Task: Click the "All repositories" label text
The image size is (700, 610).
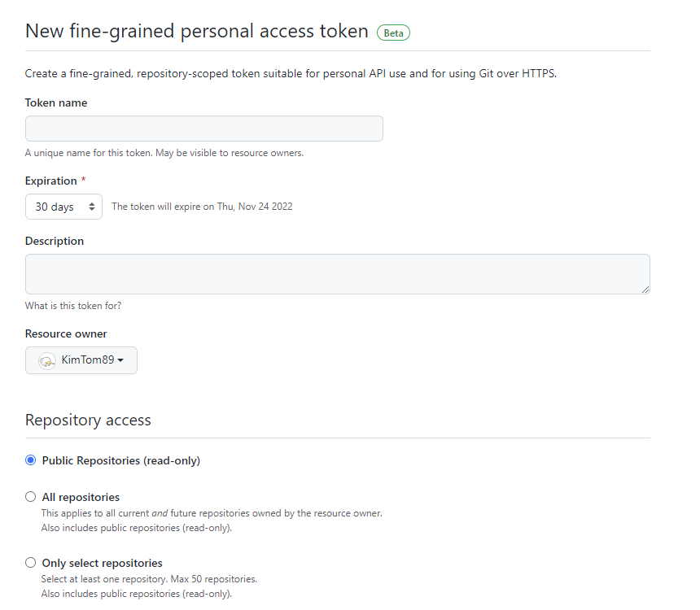Action: 81,497
